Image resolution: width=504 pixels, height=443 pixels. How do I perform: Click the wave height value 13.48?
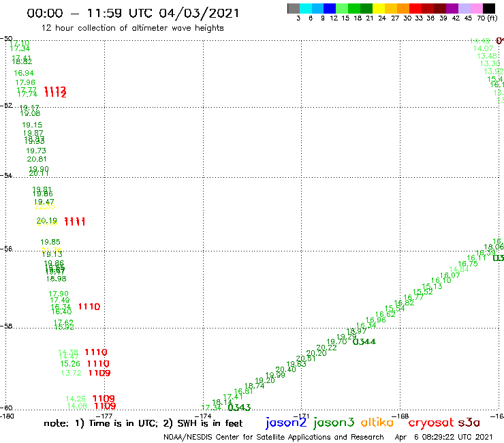(x=487, y=56)
